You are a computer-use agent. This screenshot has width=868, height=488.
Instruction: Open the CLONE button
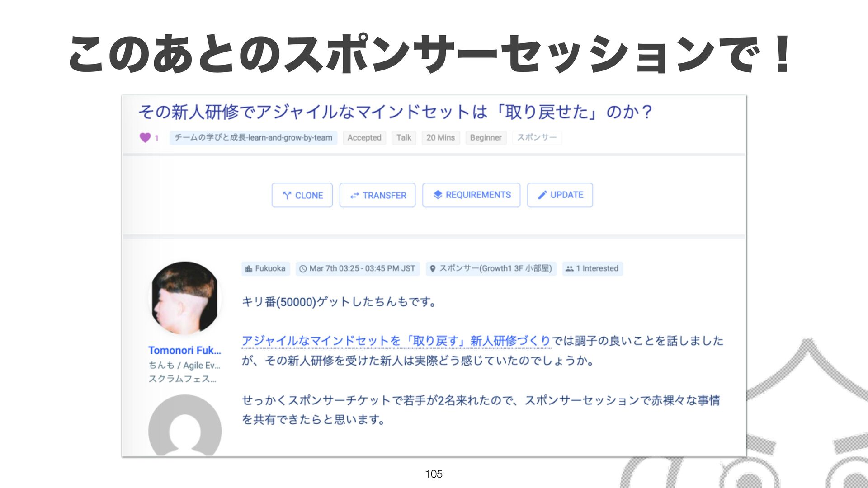[302, 195]
